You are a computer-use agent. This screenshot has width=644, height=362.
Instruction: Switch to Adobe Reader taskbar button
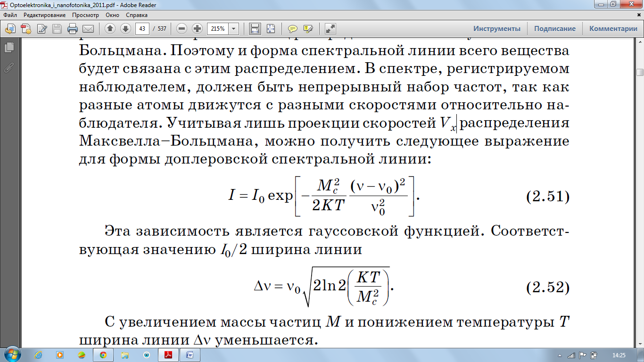click(168, 354)
